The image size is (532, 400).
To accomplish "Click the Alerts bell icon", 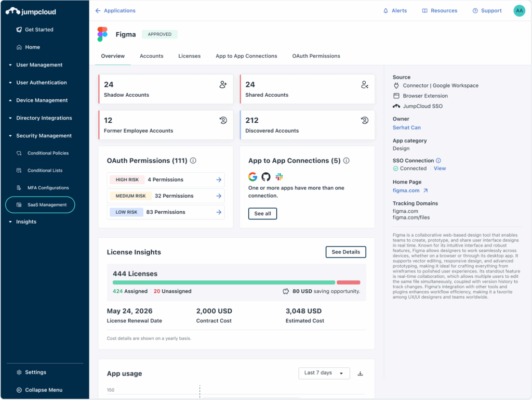I will [x=385, y=11].
